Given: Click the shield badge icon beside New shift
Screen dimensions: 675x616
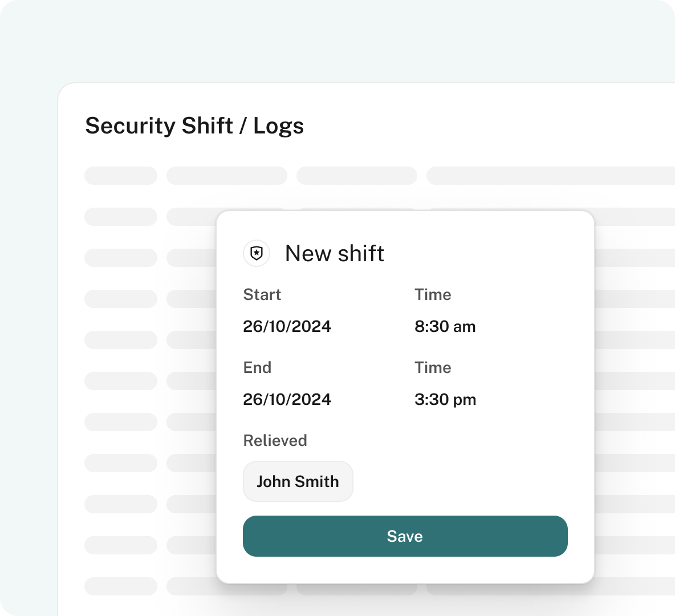Looking at the screenshot, I should tap(257, 253).
